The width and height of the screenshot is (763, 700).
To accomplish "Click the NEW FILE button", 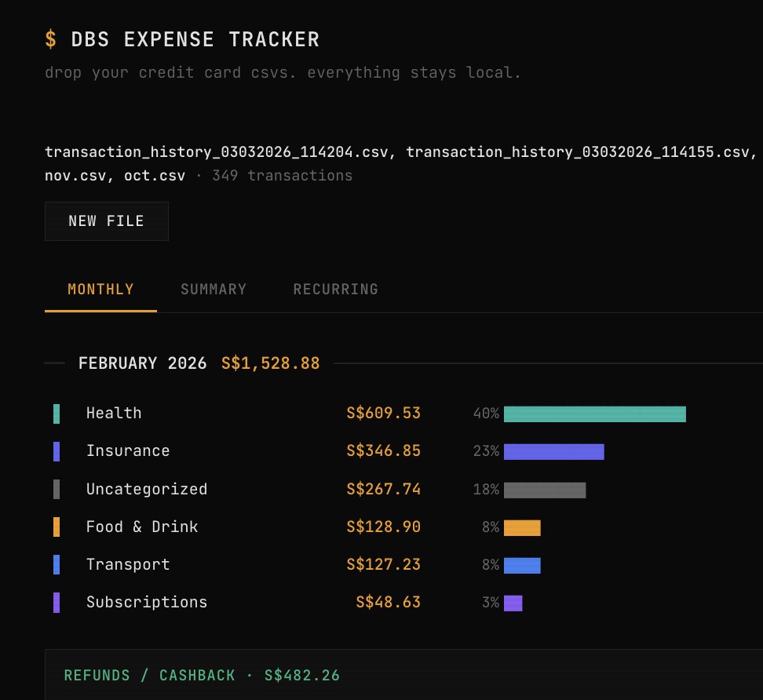I will (x=107, y=221).
